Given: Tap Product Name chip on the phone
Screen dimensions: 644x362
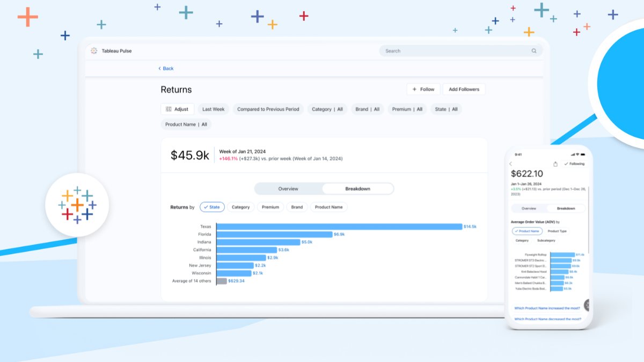Looking at the screenshot, I should [x=527, y=231].
